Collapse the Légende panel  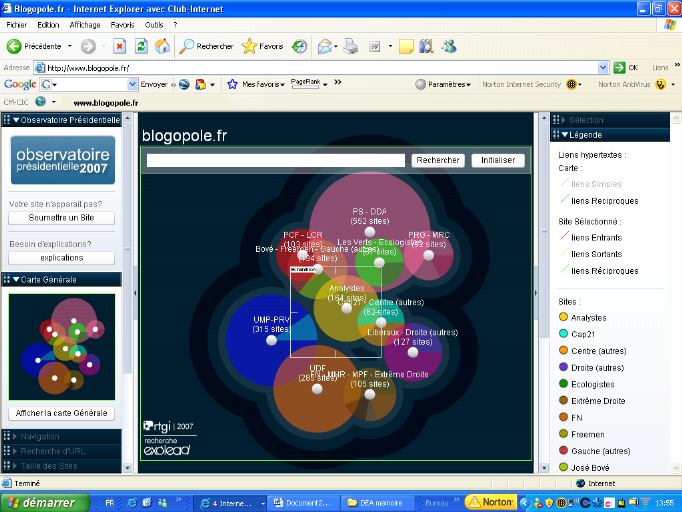pyautogui.click(x=565, y=135)
